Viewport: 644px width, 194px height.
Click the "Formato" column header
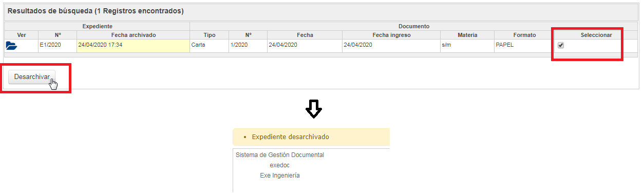pos(524,35)
